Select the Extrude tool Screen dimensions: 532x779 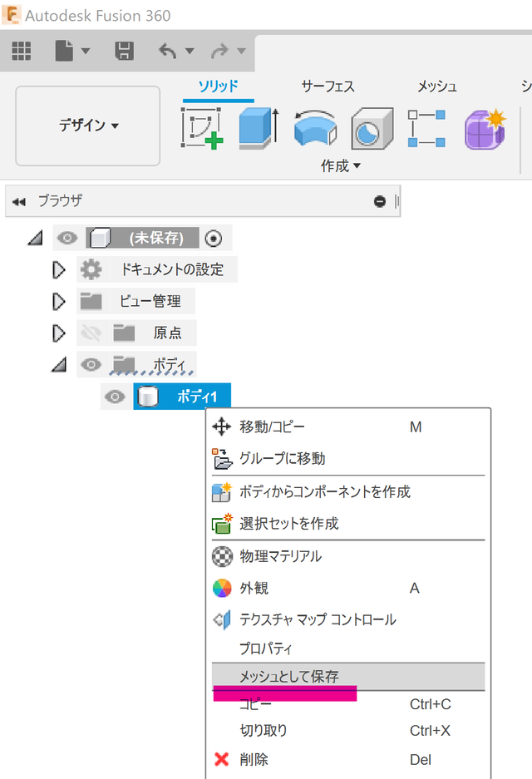pos(259,128)
